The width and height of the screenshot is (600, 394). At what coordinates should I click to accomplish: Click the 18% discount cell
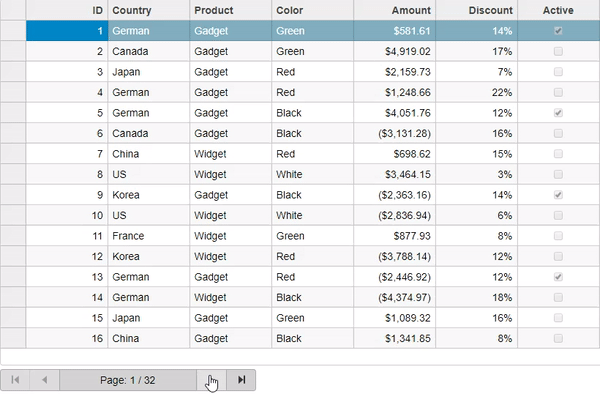pyautogui.click(x=476, y=297)
